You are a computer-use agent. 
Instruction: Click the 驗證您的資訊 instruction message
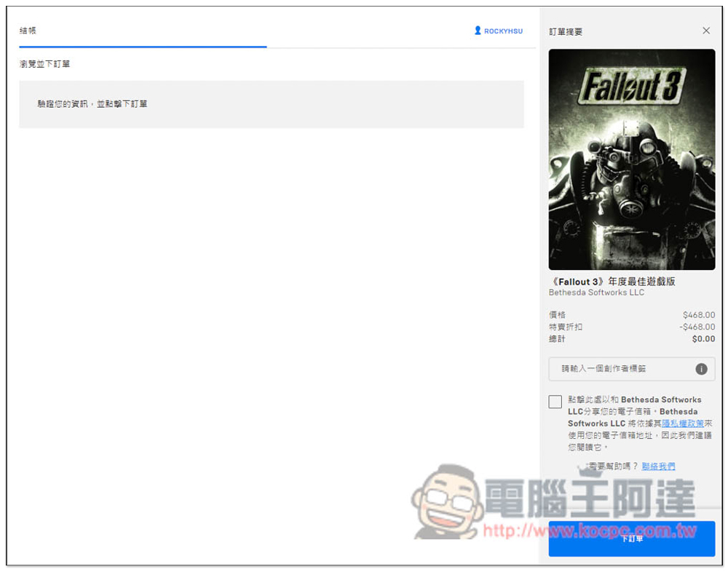(92, 104)
